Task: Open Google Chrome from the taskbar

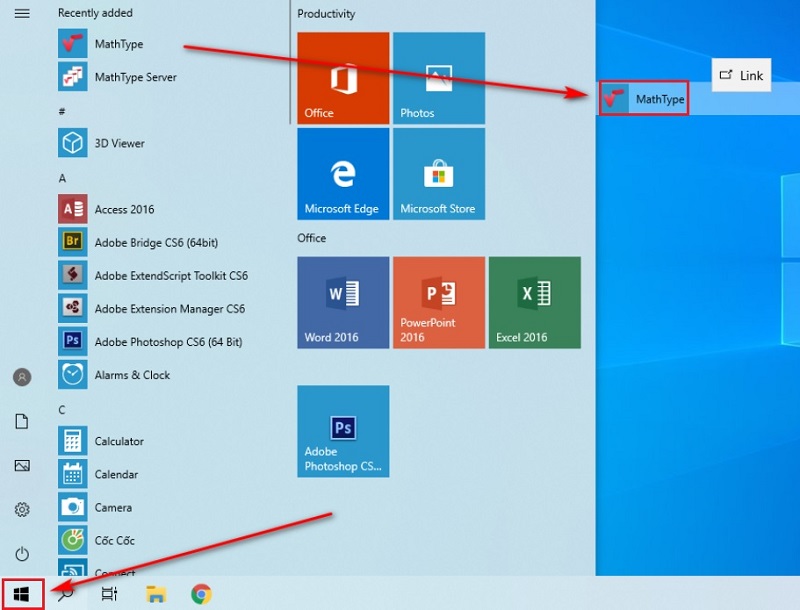Action: (201, 594)
